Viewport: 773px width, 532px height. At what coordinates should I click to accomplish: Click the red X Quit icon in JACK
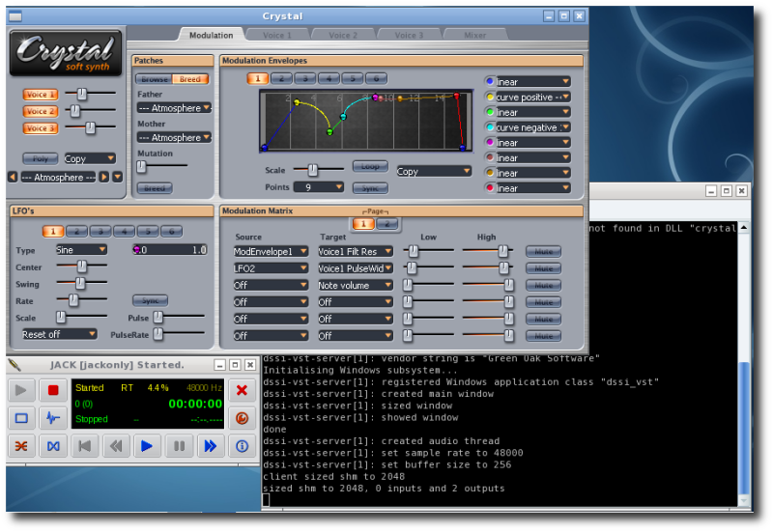click(x=243, y=390)
